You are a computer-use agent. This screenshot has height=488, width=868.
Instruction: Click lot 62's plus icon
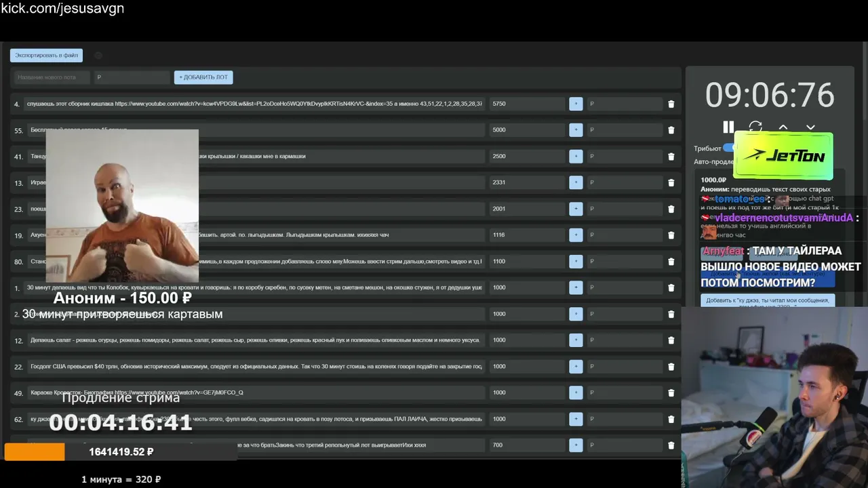(576, 419)
